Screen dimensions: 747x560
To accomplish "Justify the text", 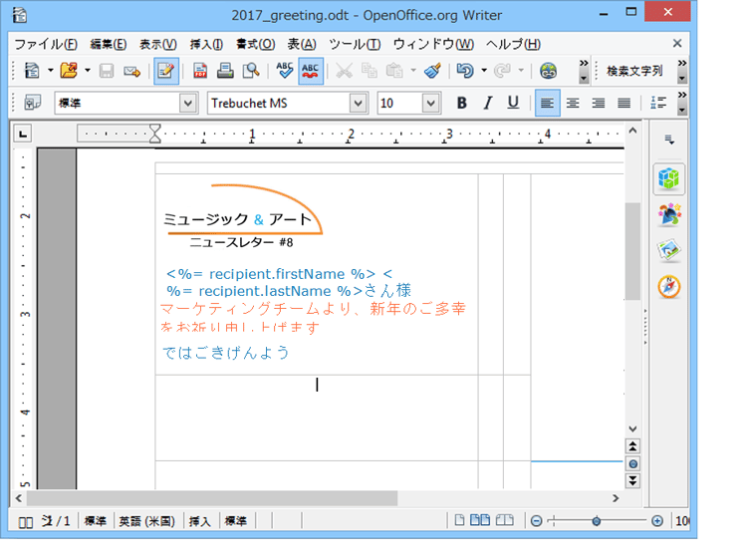I will (x=624, y=103).
